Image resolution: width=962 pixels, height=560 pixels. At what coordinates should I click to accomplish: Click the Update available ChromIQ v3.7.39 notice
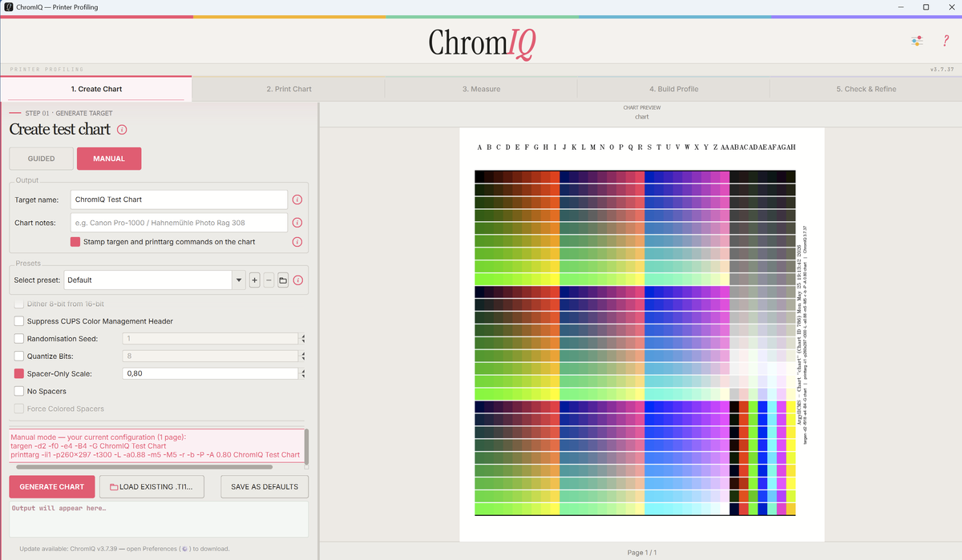124,549
